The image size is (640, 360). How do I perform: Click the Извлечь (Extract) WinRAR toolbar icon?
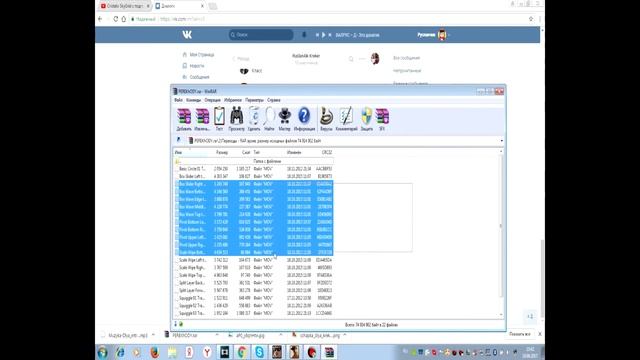(202, 119)
